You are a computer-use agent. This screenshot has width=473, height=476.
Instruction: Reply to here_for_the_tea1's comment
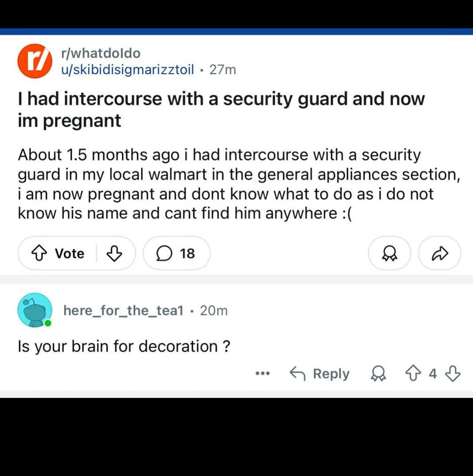[320, 373]
